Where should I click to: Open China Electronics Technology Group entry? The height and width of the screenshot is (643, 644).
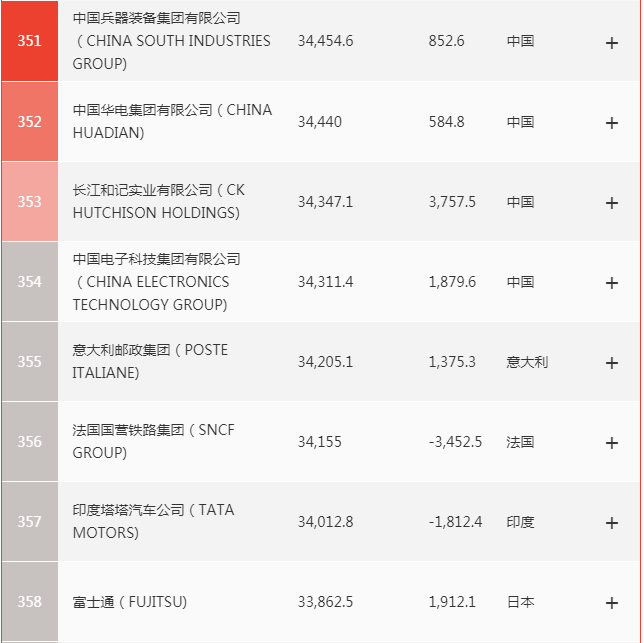coord(157,281)
